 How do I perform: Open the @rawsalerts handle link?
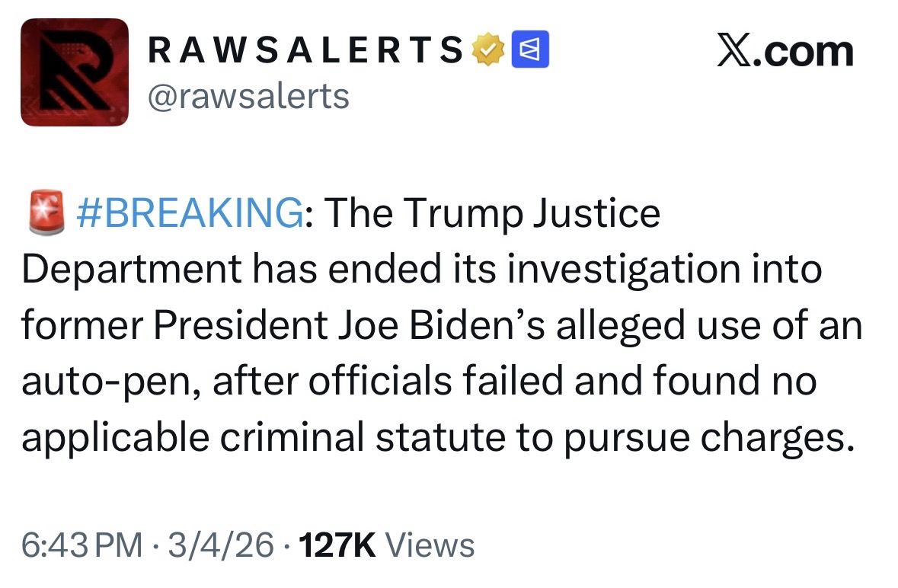(x=248, y=96)
